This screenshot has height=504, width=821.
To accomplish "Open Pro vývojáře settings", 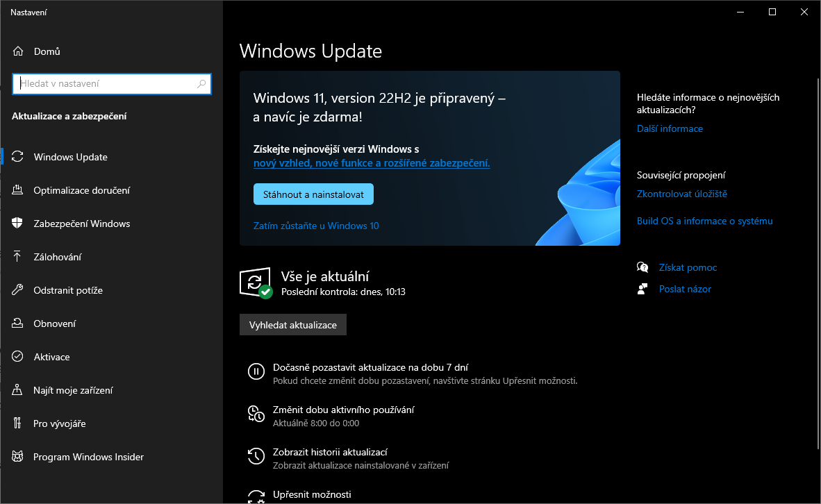I will [x=112, y=423].
